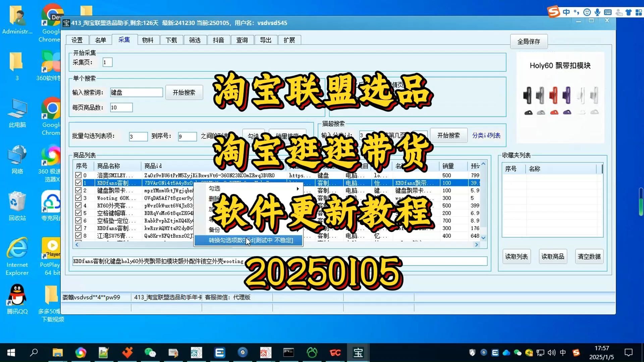Switch to the 扩展 tab
This screenshot has width=644, height=362.
click(289, 40)
